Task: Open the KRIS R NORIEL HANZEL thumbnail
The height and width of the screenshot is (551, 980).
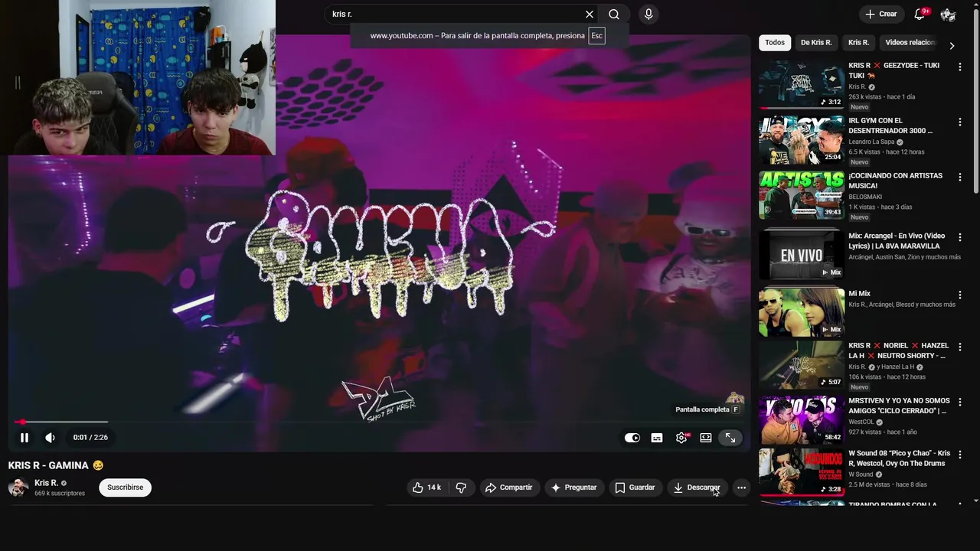Action: 802,365
